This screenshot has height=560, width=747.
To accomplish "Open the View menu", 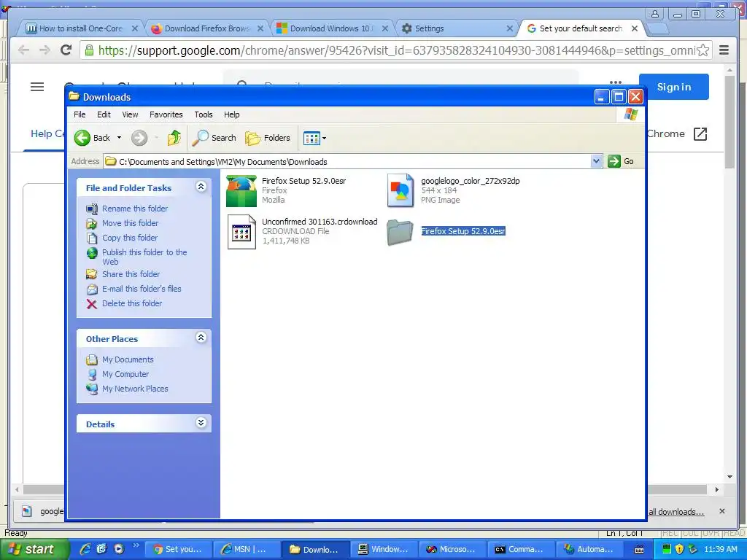I will (x=130, y=114).
